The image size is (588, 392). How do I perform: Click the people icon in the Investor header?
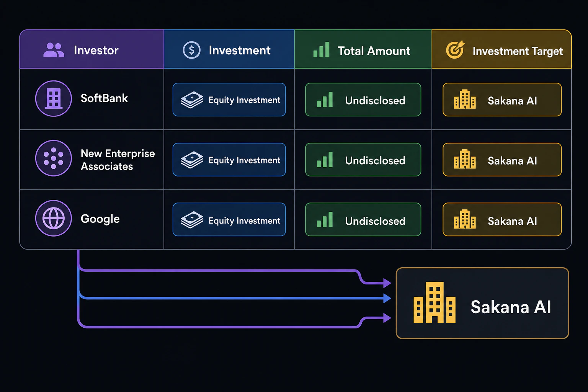[x=54, y=50]
